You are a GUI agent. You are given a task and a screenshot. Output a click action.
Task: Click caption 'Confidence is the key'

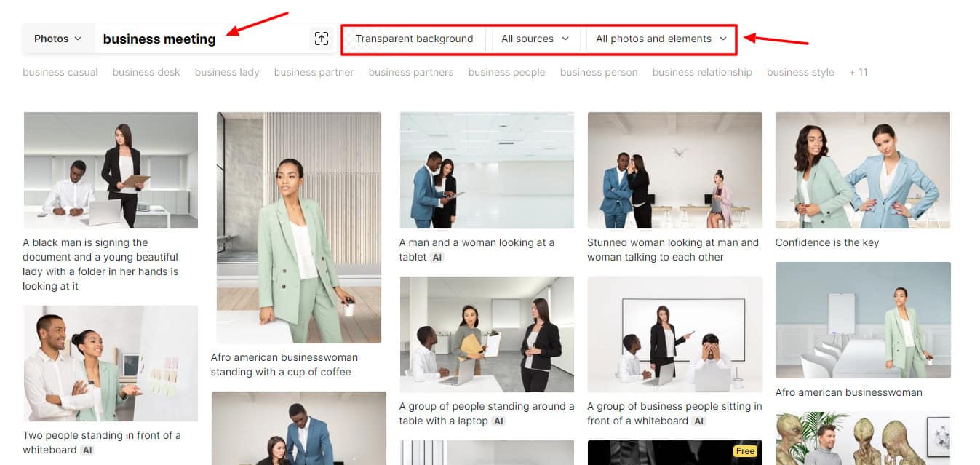click(x=827, y=242)
